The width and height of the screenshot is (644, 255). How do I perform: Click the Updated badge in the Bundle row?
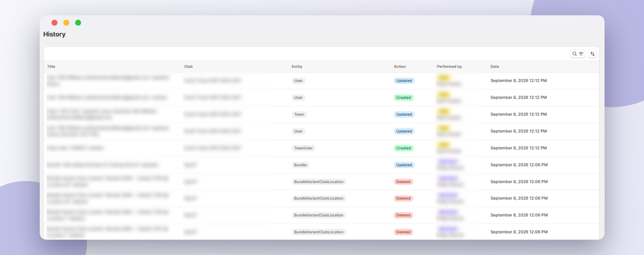point(404,165)
